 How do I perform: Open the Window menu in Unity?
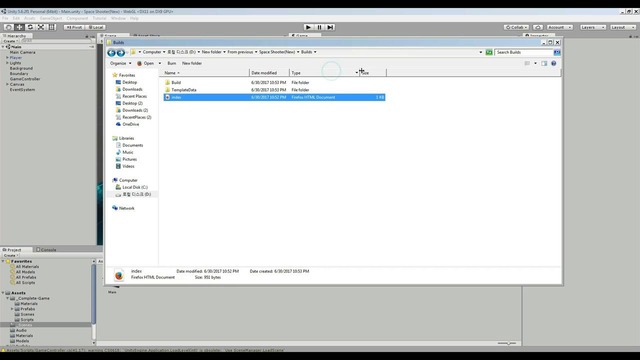click(118, 18)
